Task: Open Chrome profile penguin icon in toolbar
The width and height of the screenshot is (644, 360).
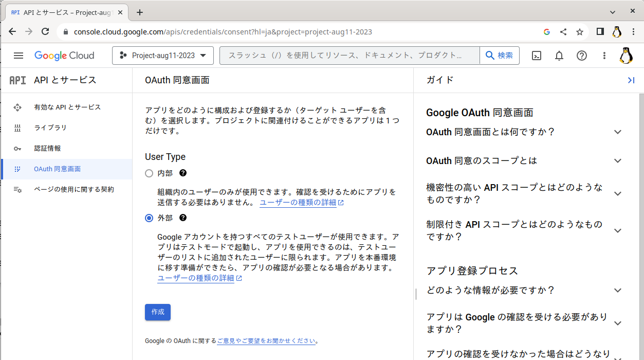Action: (x=617, y=32)
